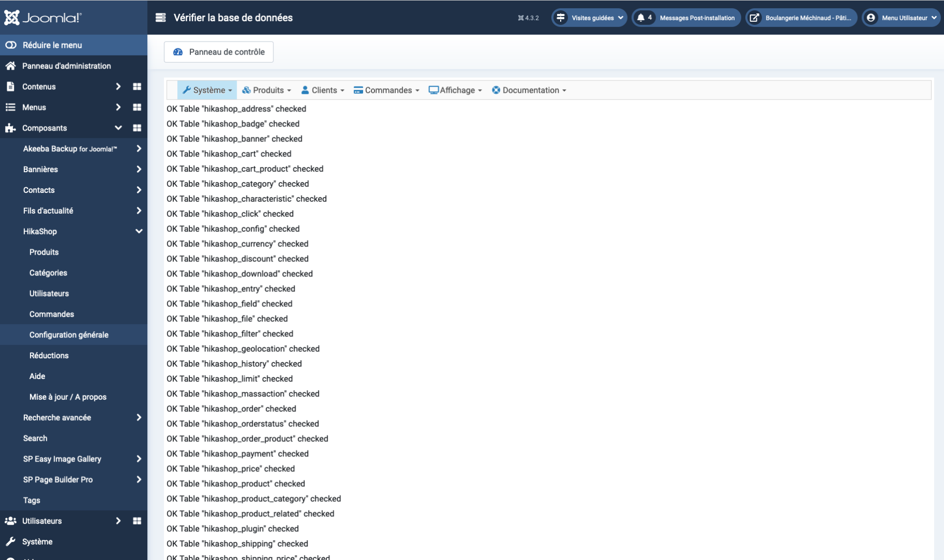Expand SP Easy Image Gallery arrow
This screenshot has width=944, height=560.
pos(138,459)
